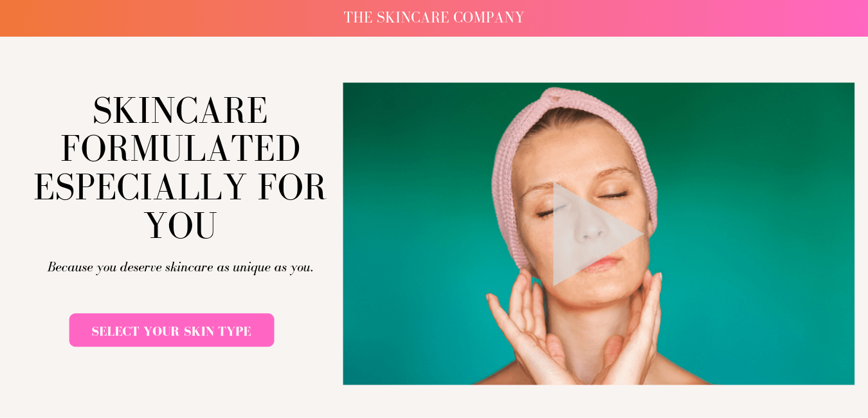Click the ESPECIALLY FOR headline line

(181, 187)
